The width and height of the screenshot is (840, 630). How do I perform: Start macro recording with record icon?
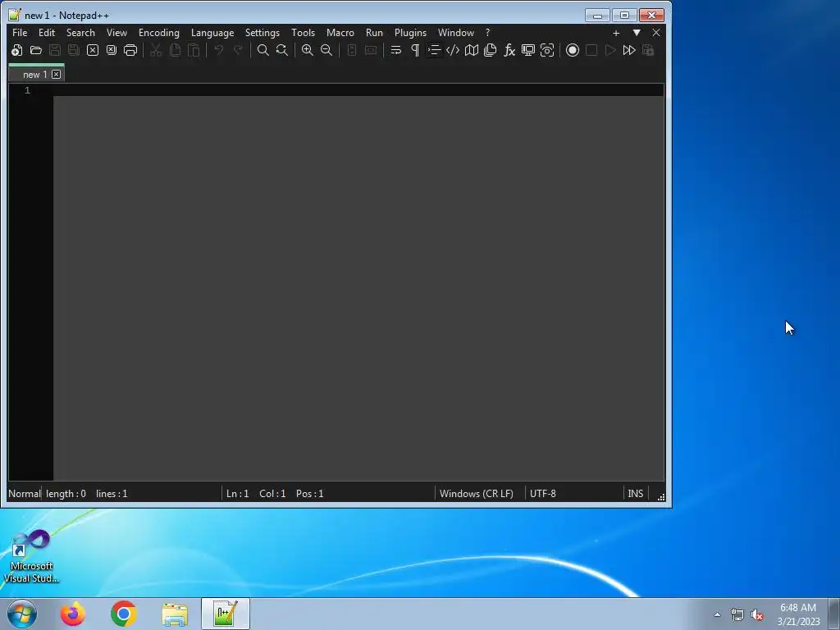tap(573, 50)
